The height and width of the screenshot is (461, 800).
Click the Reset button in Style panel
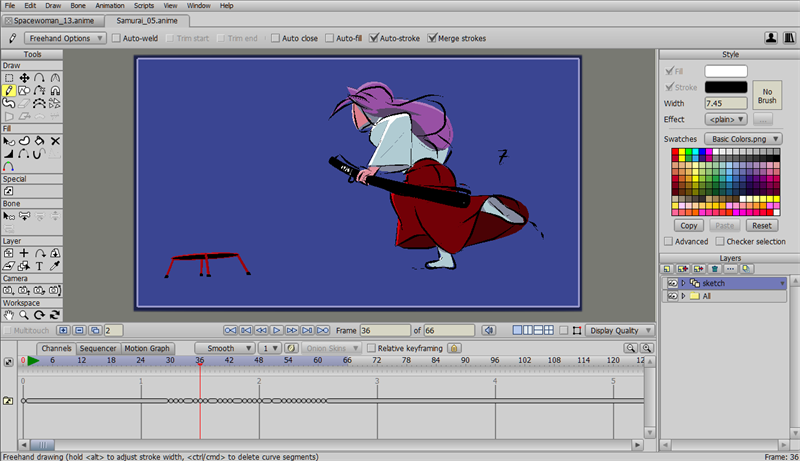pos(761,225)
